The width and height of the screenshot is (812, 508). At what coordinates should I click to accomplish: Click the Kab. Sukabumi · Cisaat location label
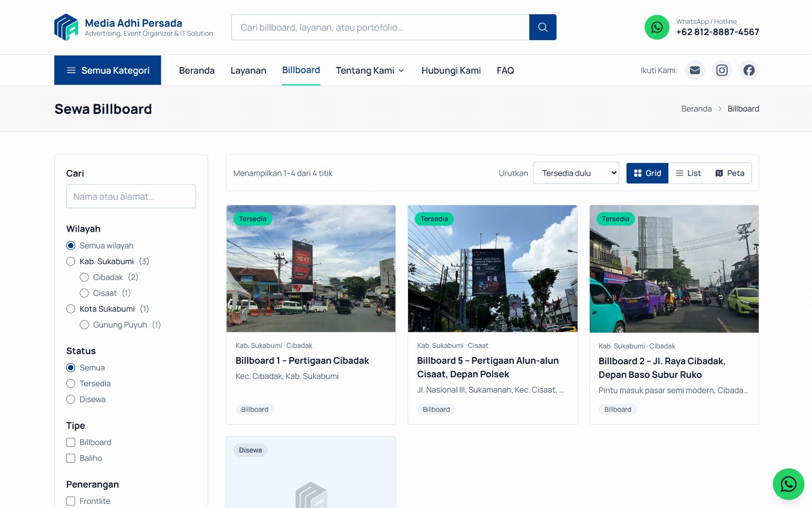click(453, 345)
